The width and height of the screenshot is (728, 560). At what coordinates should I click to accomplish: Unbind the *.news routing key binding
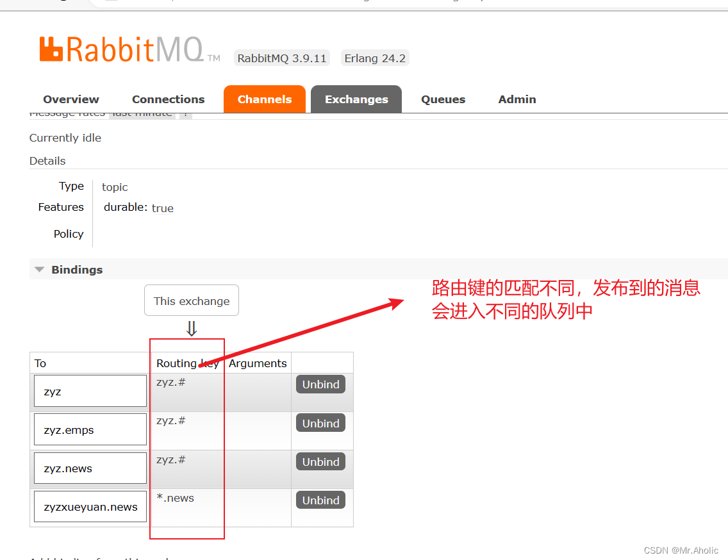[x=320, y=500]
